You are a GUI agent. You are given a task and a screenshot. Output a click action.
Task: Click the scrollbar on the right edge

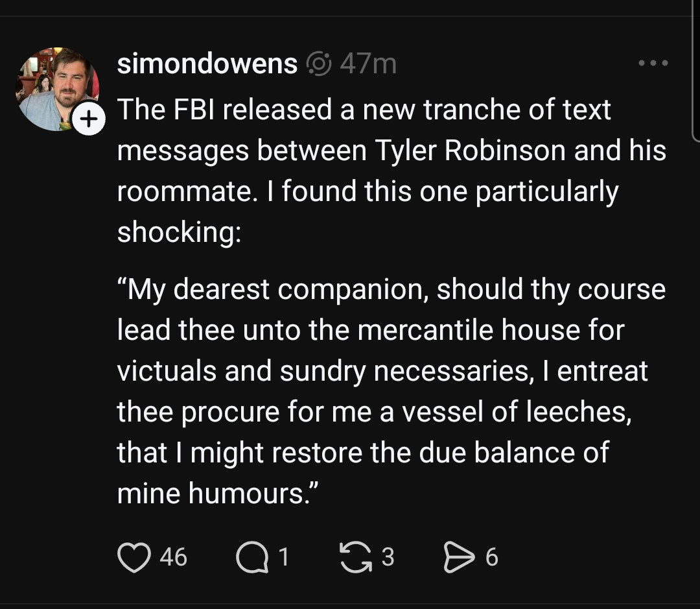click(695, 71)
